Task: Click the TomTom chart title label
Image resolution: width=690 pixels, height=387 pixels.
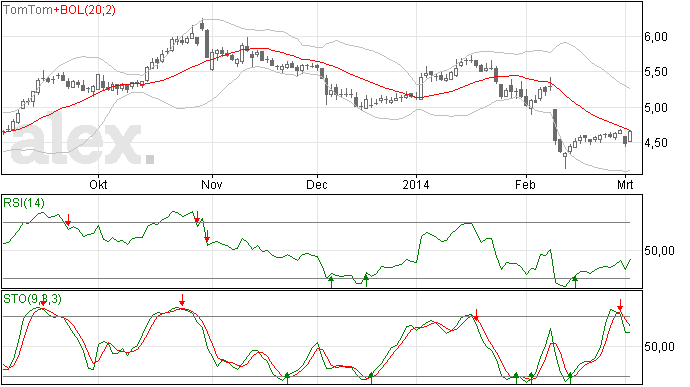Action: pyautogui.click(x=28, y=10)
